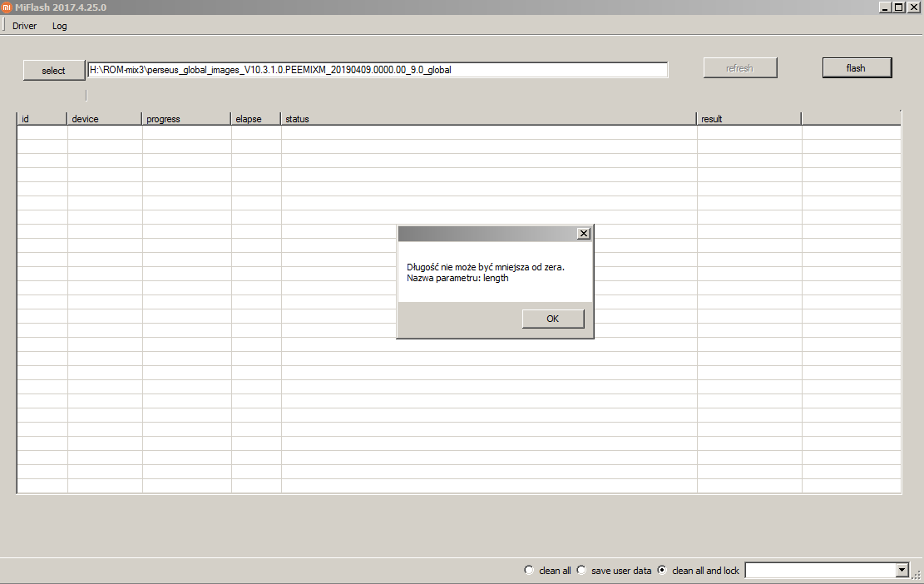Click the MiFlash app icon in title bar
This screenshot has height=584, width=924.
coord(7,7)
